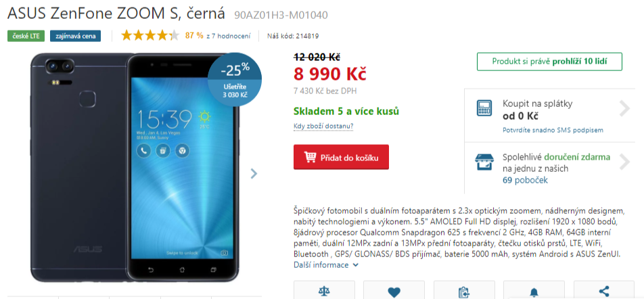
Task: Add product to favorites with heart icon
Action: (394, 292)
